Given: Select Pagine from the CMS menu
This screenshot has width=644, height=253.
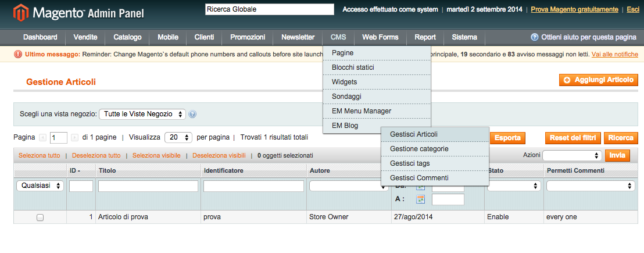Looking at the screenshot, I should tap(377, 52).
